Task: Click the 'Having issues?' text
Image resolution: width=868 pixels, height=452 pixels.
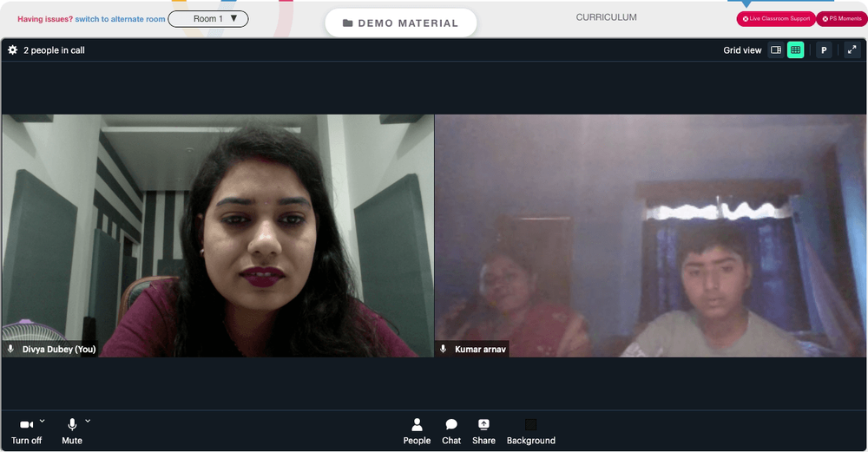Action: click(x=45, y=19)
